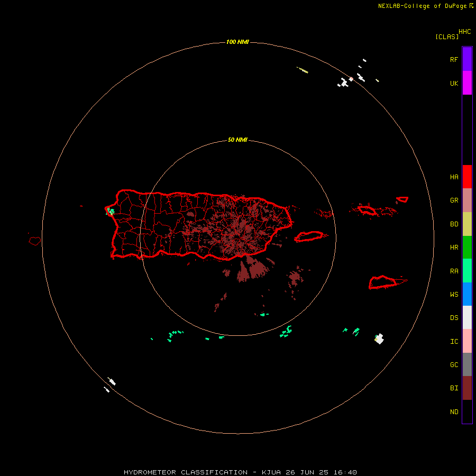Click the IC light pink legend swatch

coord(467,341)
